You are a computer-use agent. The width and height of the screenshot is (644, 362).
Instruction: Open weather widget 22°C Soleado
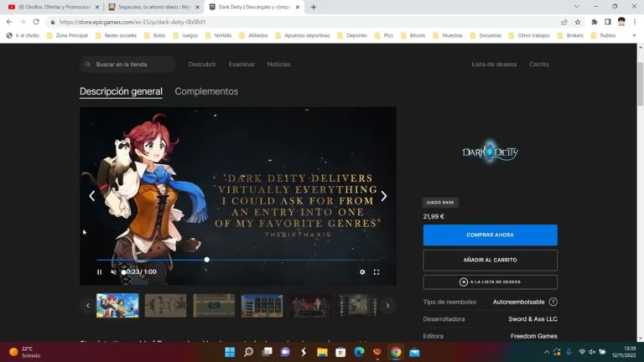click(25, 352)
